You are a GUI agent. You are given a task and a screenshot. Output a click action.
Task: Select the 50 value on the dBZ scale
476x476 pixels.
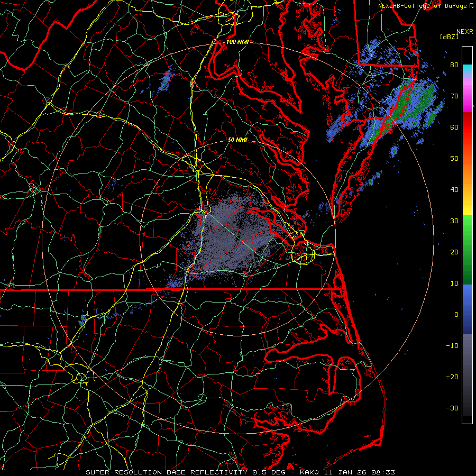click(454, 159)
